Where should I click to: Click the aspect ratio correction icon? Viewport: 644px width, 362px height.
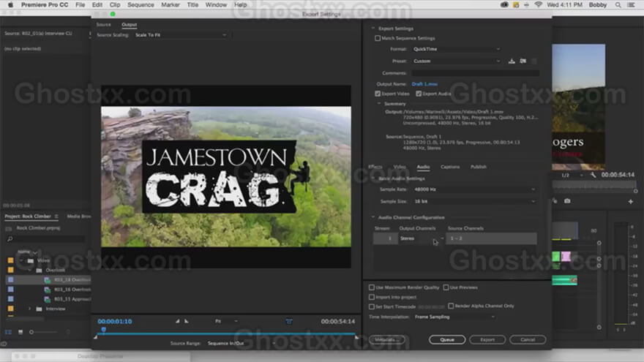[289, 321]
